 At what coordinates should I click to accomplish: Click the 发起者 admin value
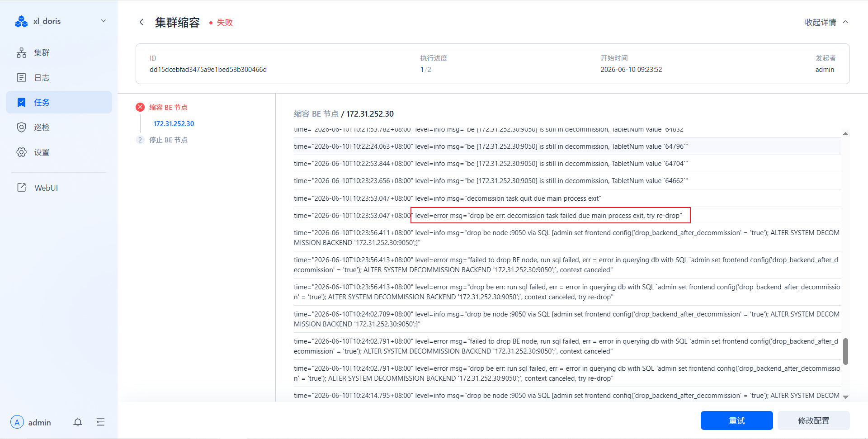point(825,70)
